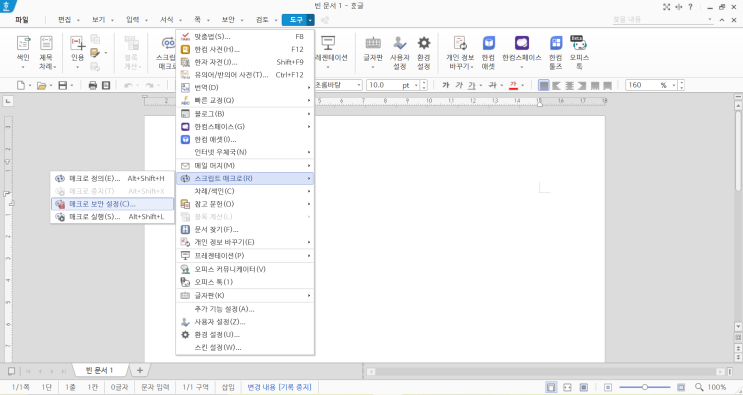Click the print preview icon next to printer

pos(106,85)
